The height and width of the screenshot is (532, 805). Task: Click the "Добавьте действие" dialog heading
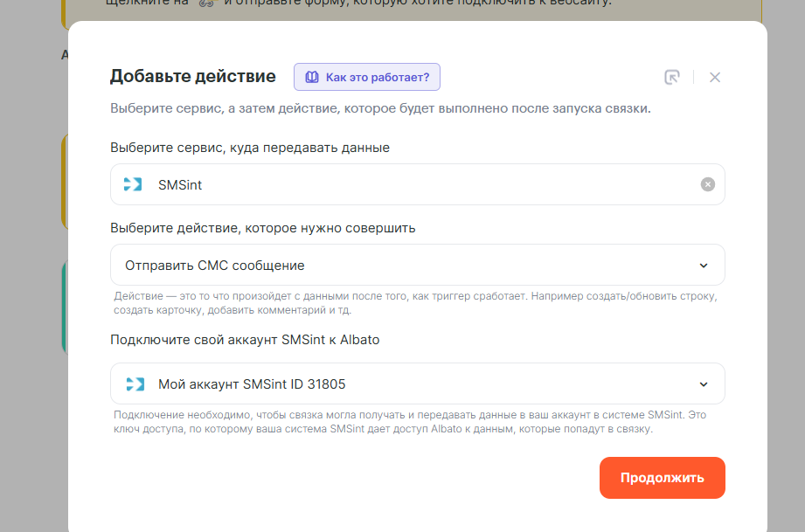pos(192,77)
